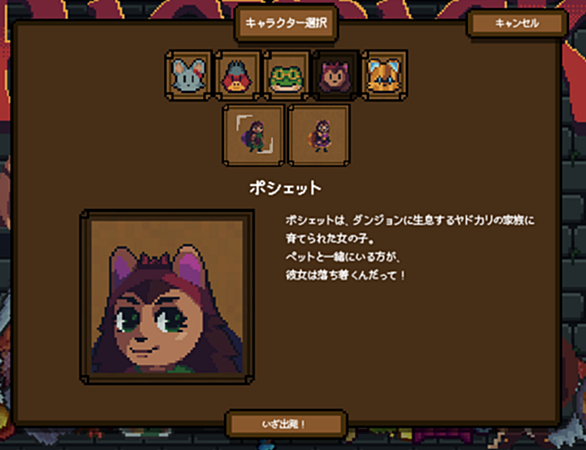The image size is (586, 450).
Task: Select the brown-haired girl character icon
Action: (335, 75)
